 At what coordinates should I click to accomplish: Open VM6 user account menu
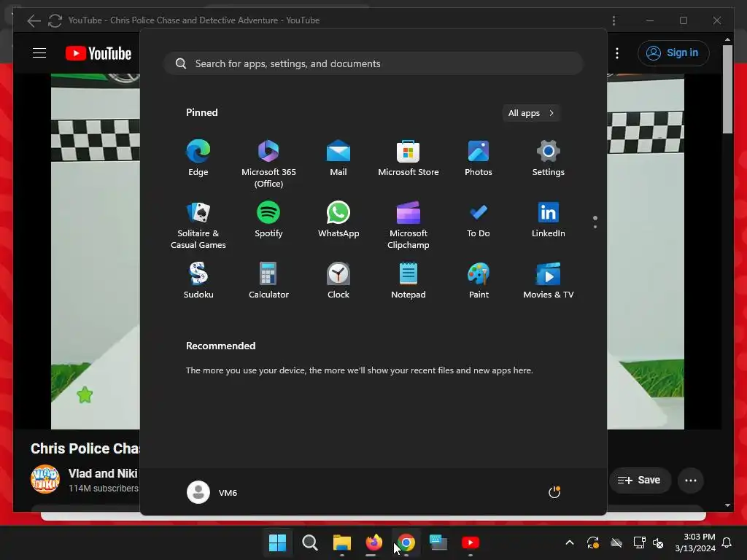point(212,492)
